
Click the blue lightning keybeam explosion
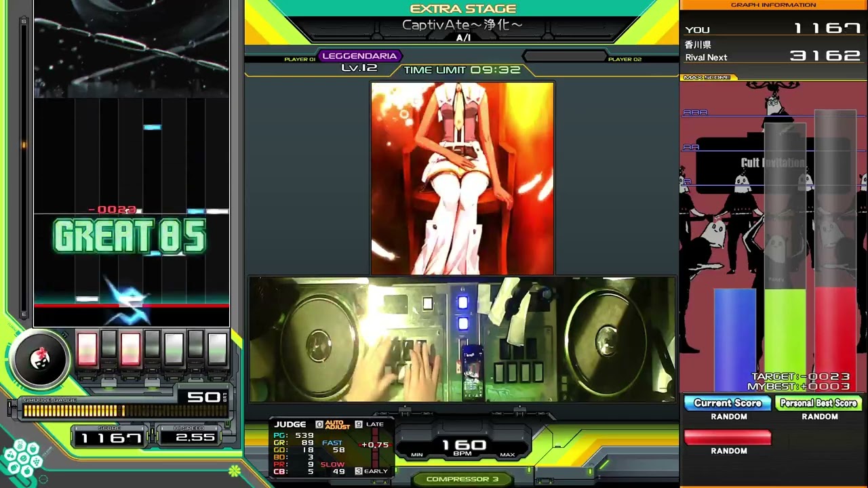point(127,300)
